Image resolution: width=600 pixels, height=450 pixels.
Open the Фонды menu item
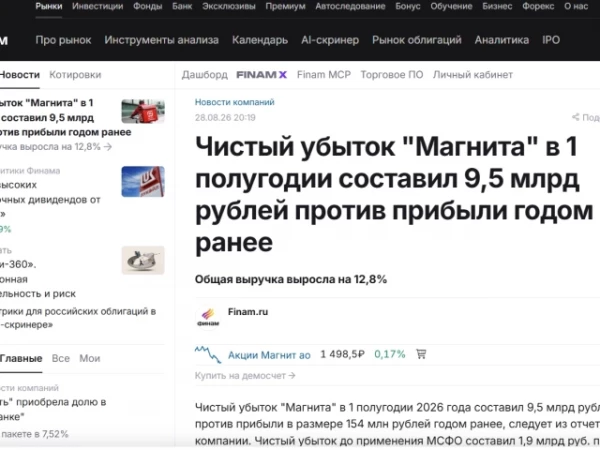point(148,6)
